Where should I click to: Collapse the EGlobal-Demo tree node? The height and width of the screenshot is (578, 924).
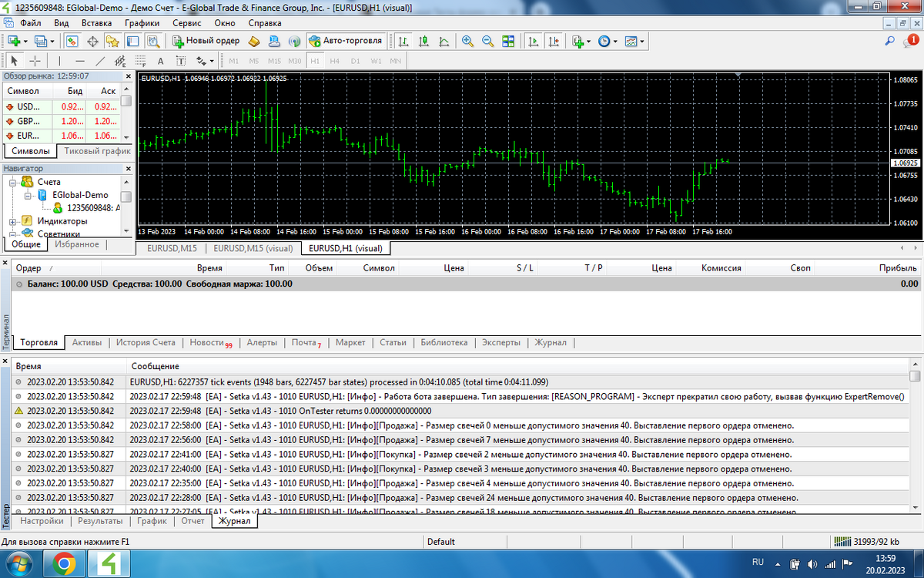(x=28, y=195)
